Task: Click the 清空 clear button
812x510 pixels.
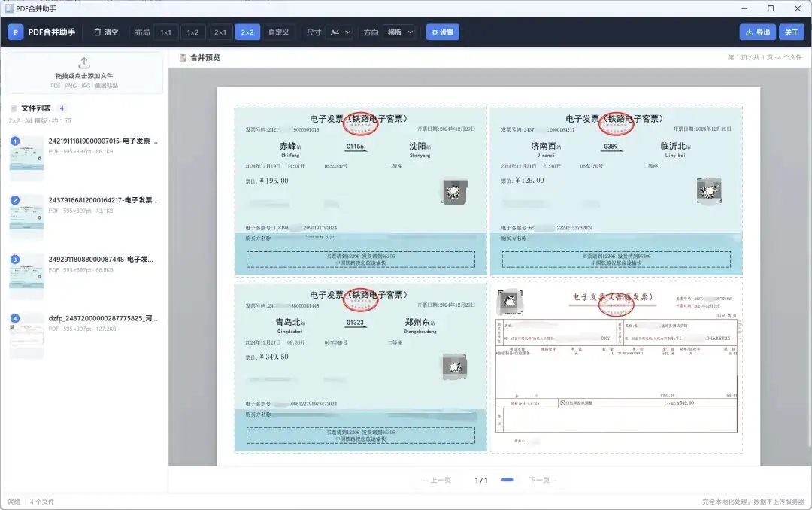Action: (x=106, y=32)
